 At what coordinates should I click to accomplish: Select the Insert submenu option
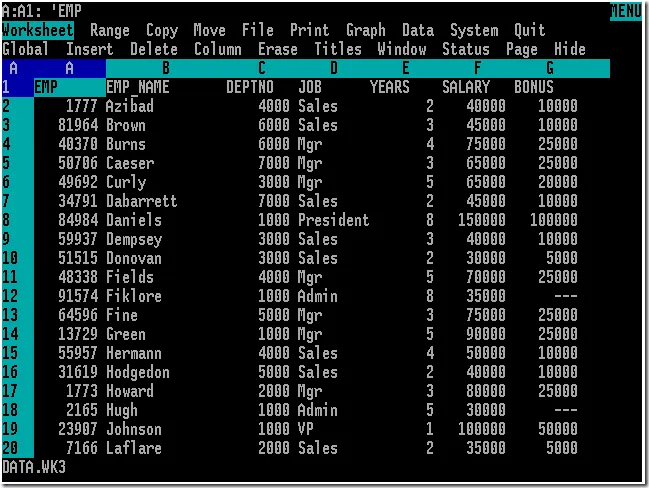89,49
